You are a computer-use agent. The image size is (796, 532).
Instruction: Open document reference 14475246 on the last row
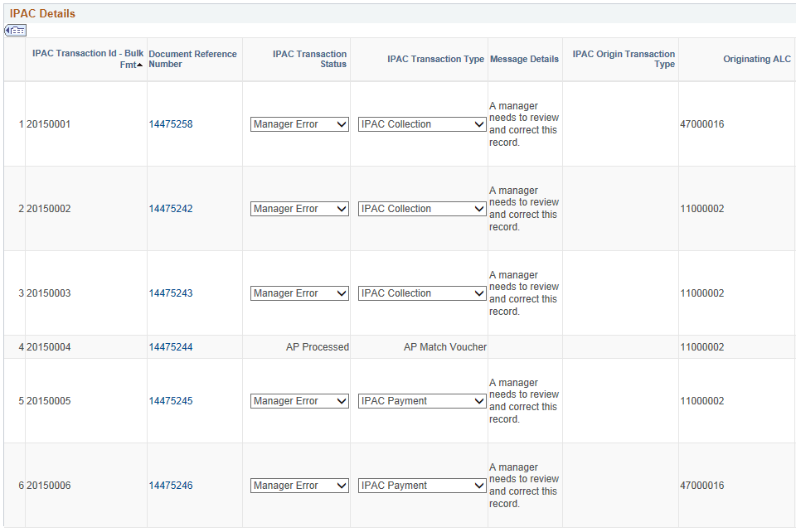[172, 485]
